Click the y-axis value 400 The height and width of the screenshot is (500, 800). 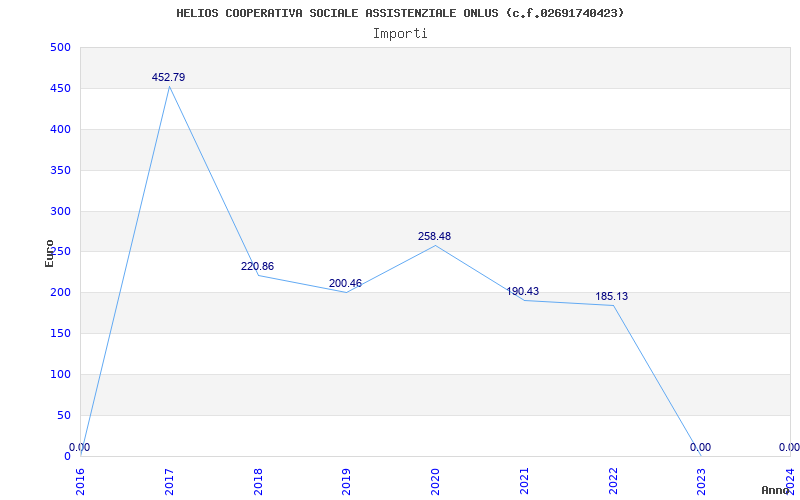(x=60, y=129)
